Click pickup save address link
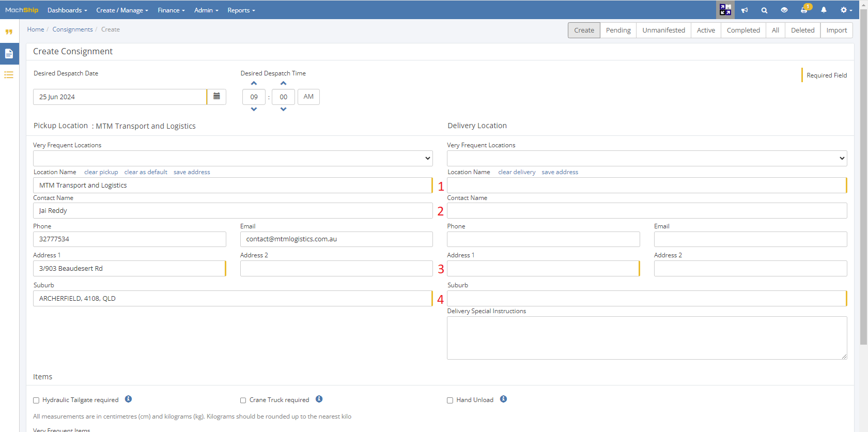The width and height of the screenshot is (868, 432). [x=192, y=172]
